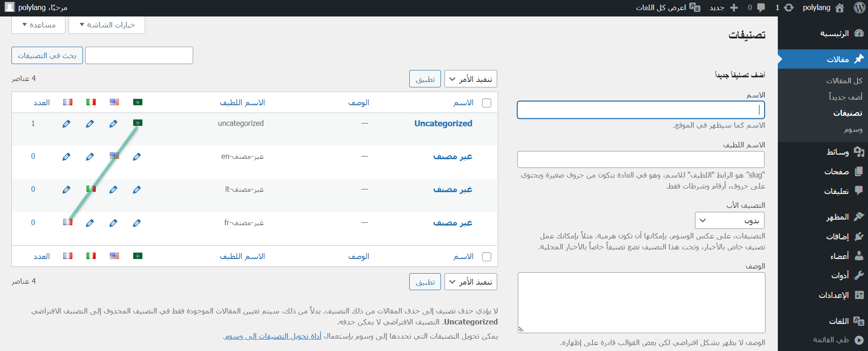The width and height of the screenshot is (868, 351).
Task: Open the top تنفيذ الأمر bulk actions dropdown
Action: tap(471, 79)
